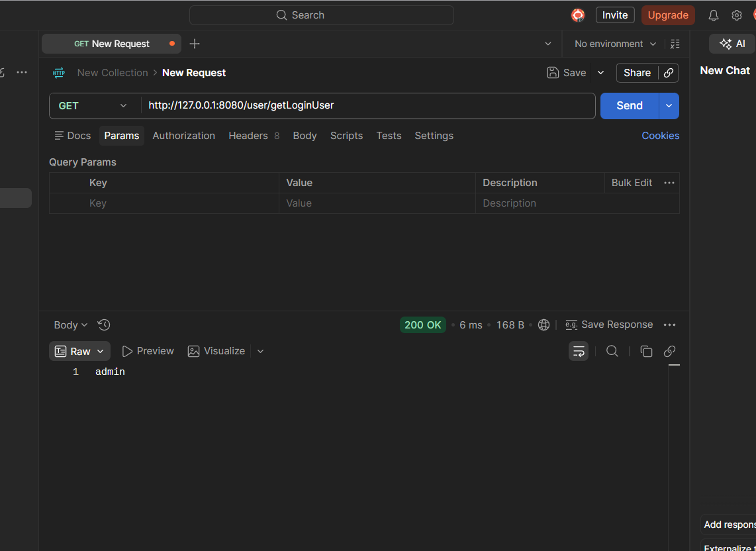Open the request Settings tab
Image resolution: width=756 pixels, height=551 pixels.
click(x=434, y=136)
